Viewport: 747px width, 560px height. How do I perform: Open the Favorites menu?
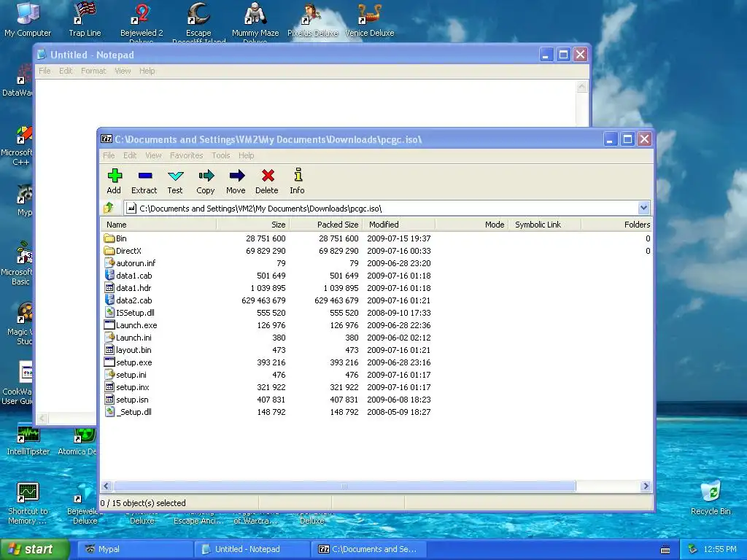pos(186,155)
